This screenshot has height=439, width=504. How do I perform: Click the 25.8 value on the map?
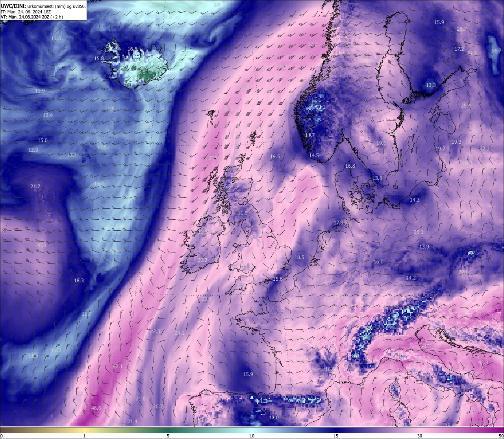[x=471, y=53]
